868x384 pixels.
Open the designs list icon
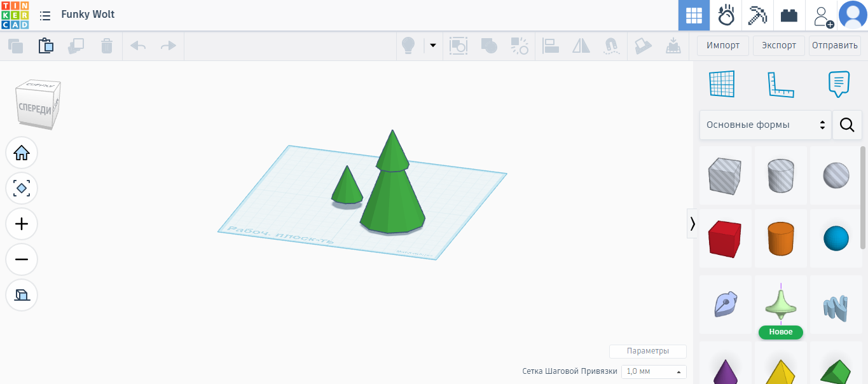[x=45, y=15]
